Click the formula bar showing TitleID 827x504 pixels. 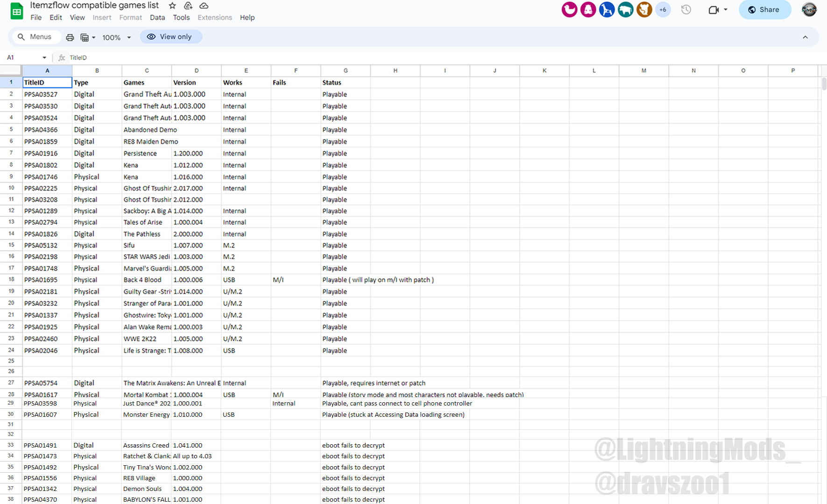(444, 57)
